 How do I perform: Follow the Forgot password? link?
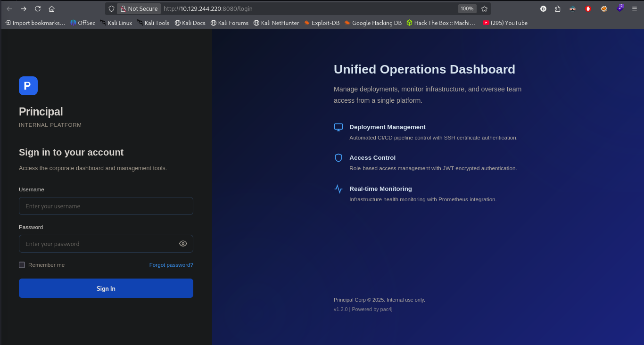(171, 265)
